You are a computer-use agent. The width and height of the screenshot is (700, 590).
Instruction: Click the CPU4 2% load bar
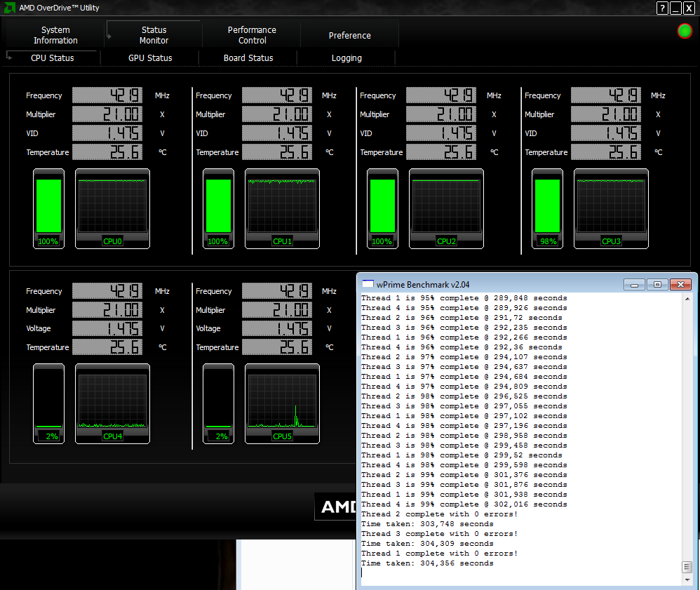[x=48, y=403]
